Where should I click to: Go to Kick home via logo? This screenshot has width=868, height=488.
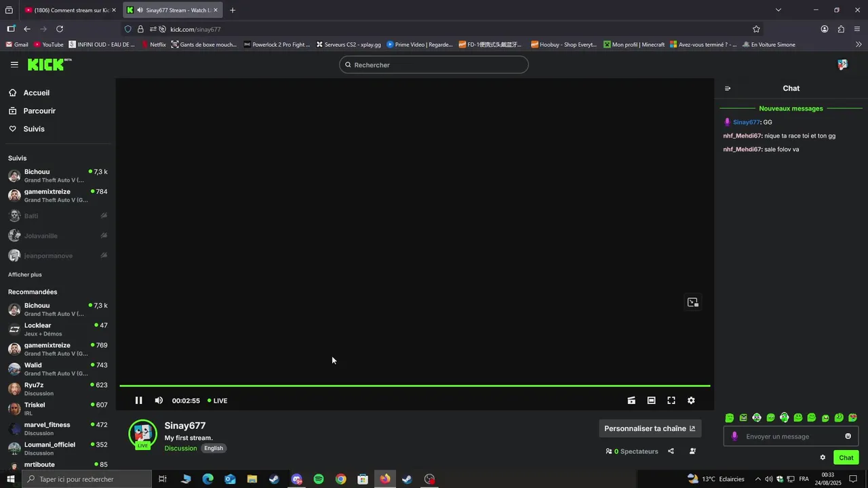click(50, 64)
